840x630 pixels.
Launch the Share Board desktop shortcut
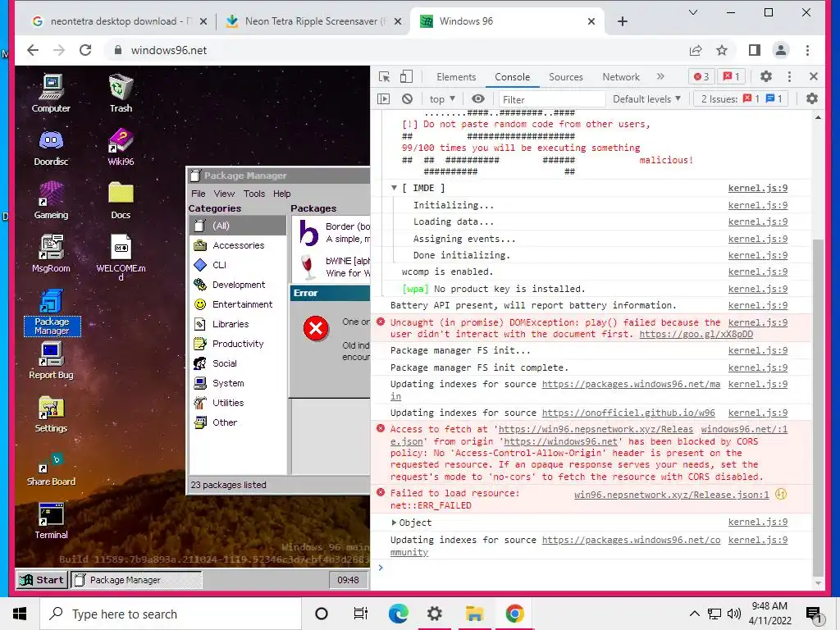coord(51,468)
